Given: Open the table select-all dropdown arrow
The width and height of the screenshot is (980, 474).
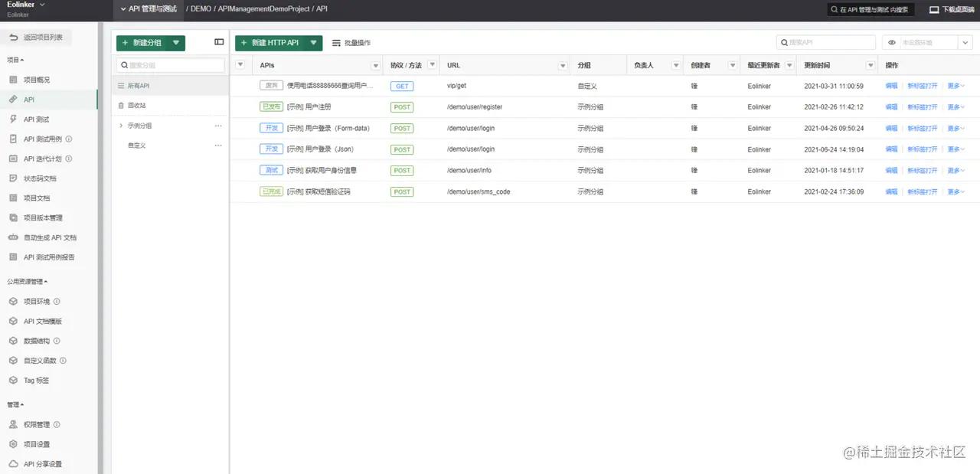Looking at the screenshot, I should point(241,65).
